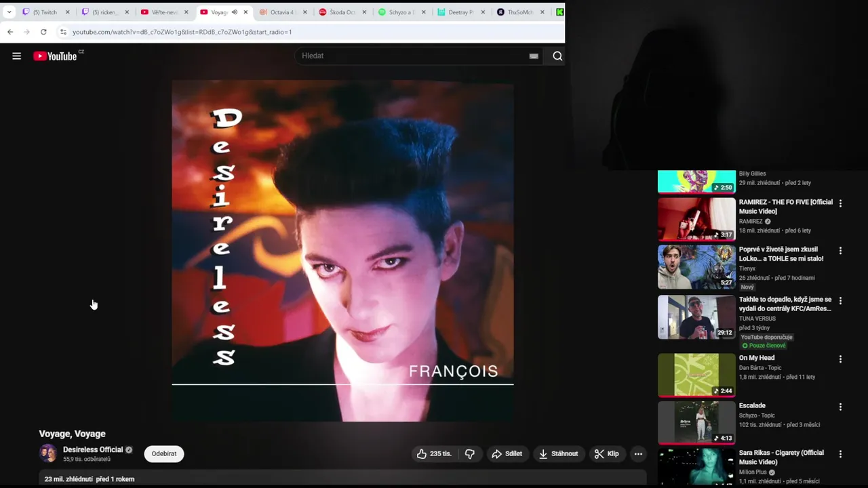Click the Voyage, Voyage video player
Screen dimensions: 868x488
(x=342, y=251)
